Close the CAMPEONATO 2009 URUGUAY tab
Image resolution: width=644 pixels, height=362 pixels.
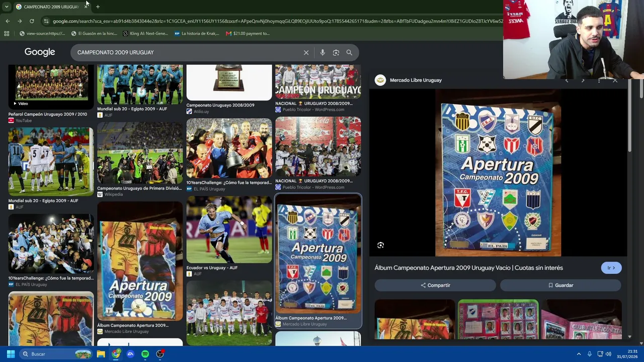coord(86,7)
